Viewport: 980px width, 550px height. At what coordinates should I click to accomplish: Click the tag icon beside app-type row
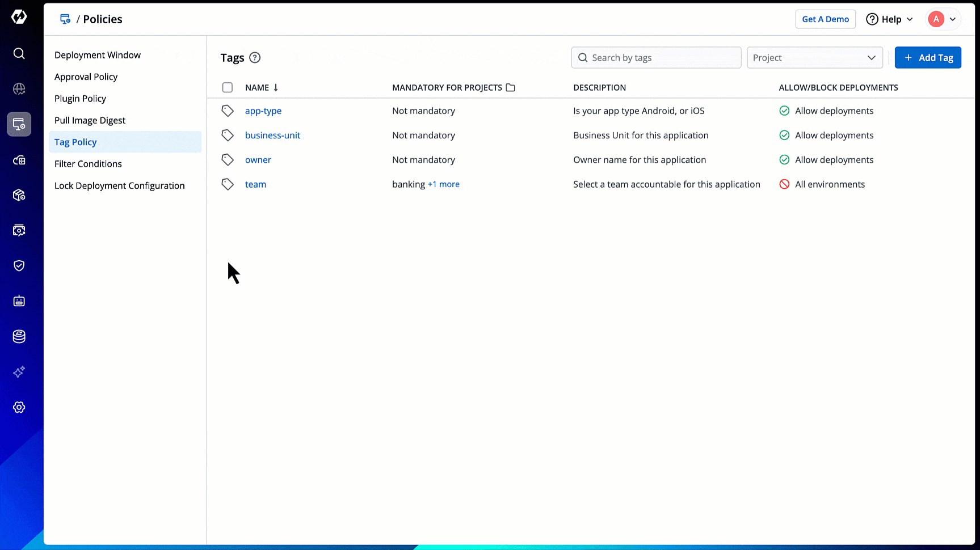point(228,111)
